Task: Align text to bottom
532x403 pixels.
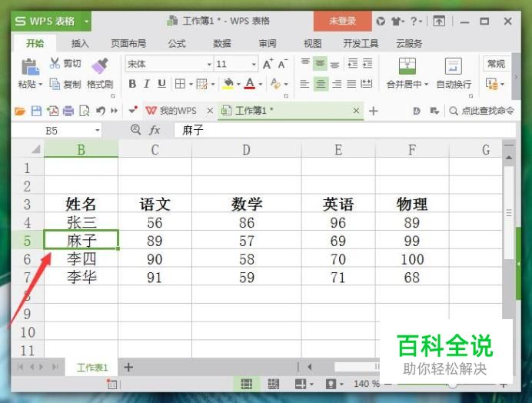Action: (x=335, y=64)
